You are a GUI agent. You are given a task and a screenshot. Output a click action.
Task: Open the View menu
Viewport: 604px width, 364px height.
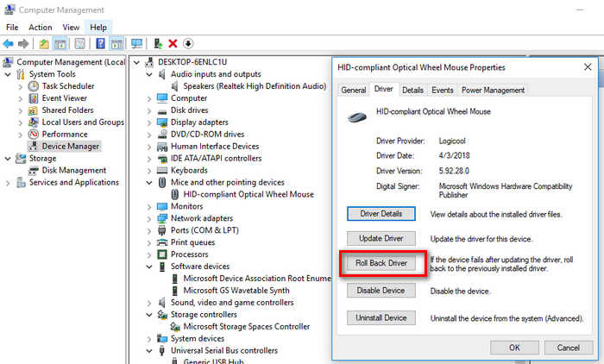pyautogui.click(x=71, y=28)
